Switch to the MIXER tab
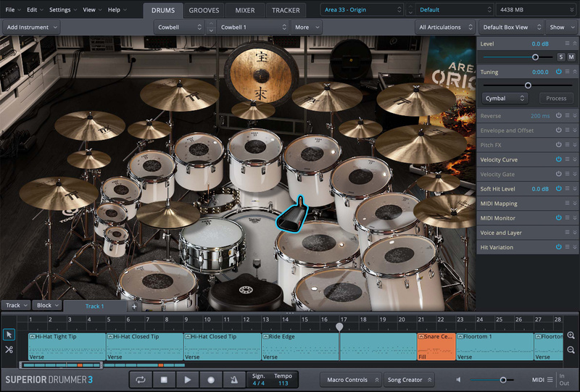 coord(245,10)
